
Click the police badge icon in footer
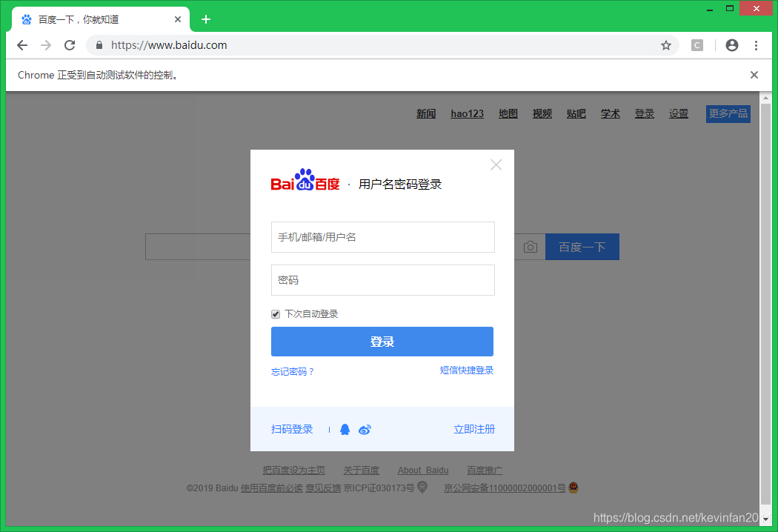coord(573,488)
